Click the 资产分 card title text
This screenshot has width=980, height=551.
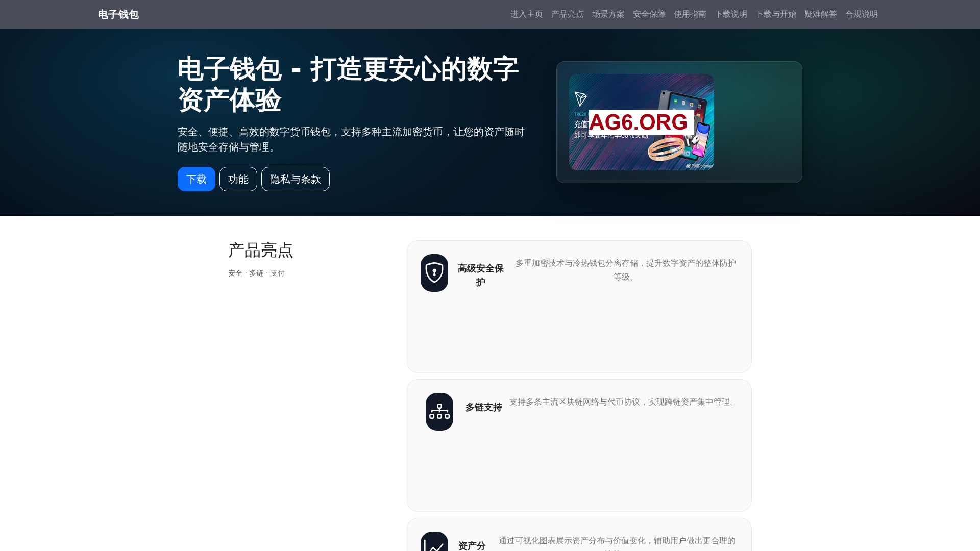[x=472, y=546]
